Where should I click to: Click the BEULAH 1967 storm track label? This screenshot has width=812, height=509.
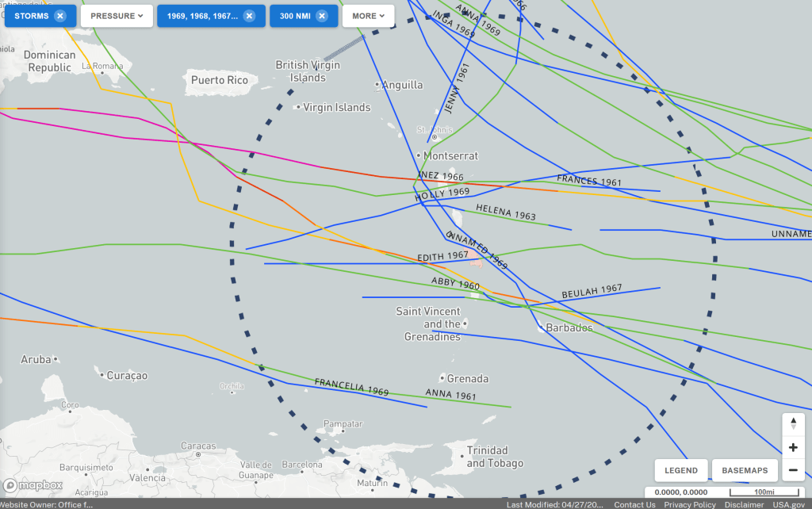tap(592, 292)
